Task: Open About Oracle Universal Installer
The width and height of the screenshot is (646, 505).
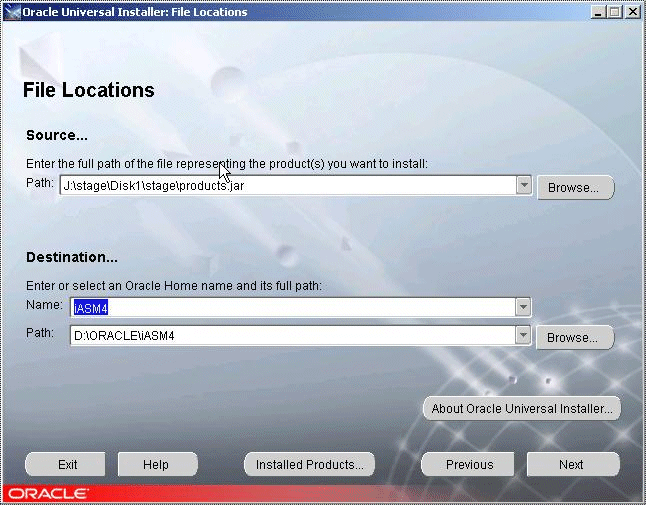Action: (522, 408)
